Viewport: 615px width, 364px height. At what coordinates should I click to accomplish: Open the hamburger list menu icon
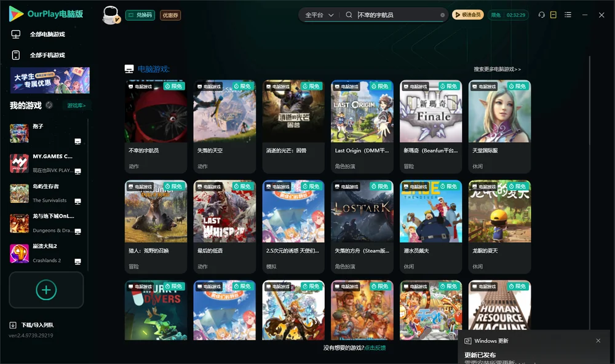click(x=568, y=15)
